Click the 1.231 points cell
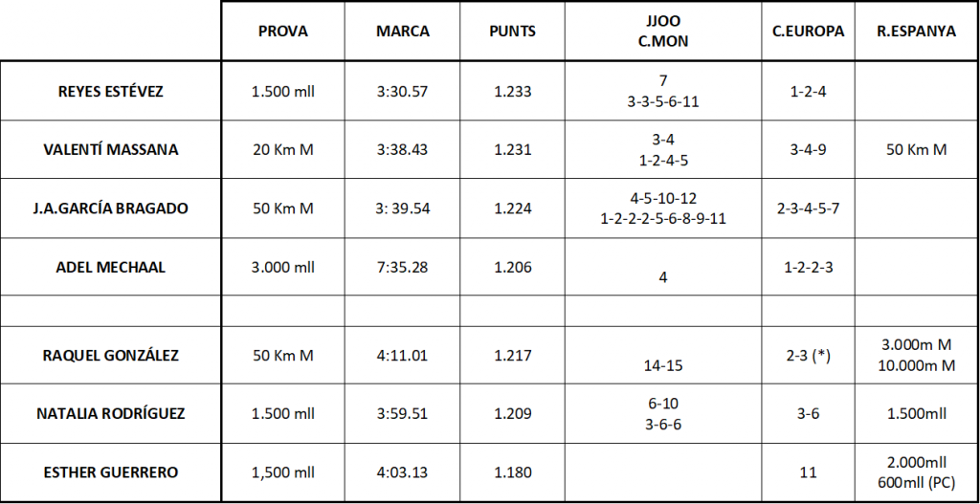The width and height of the screenshot is (980, 504). point(513,150)
